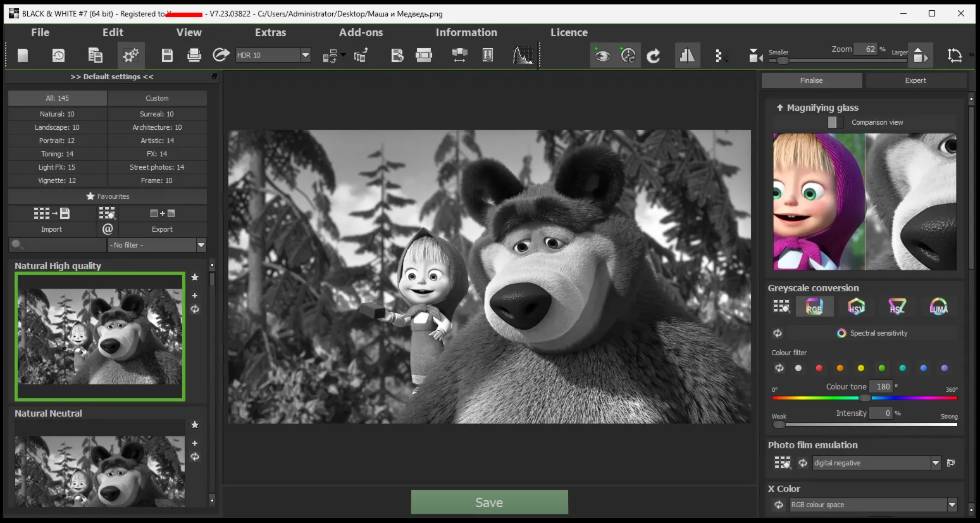Open the Information menu
This screenshot has width=980, height=523.
click(466, 32)
